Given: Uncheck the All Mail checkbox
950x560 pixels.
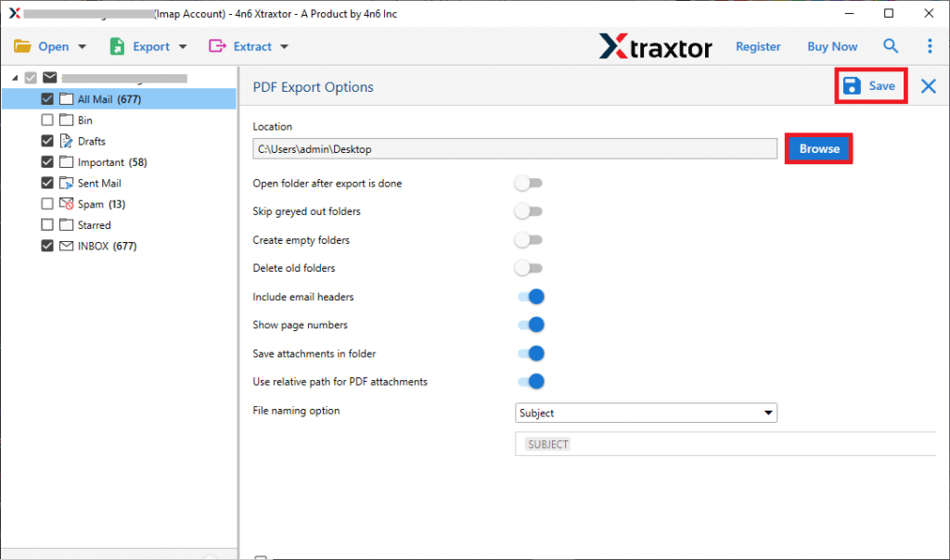Looking at the screenshot, I should click(47, 98).
